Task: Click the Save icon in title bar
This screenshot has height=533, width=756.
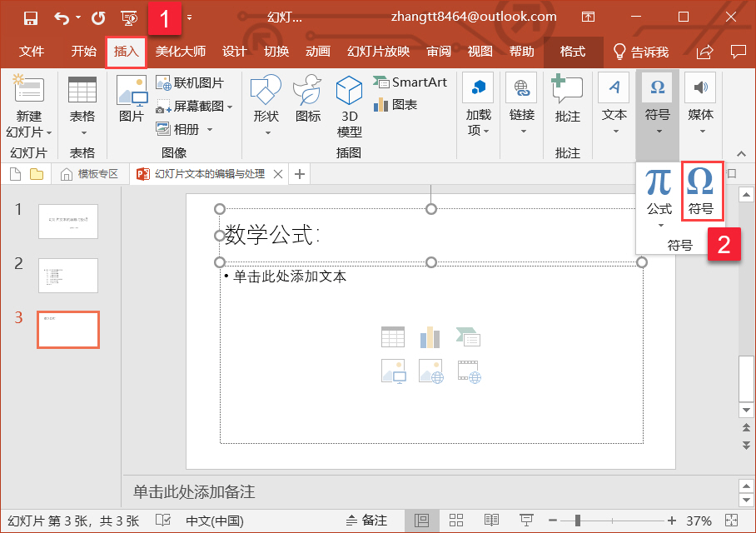Action: coord(31,17)
